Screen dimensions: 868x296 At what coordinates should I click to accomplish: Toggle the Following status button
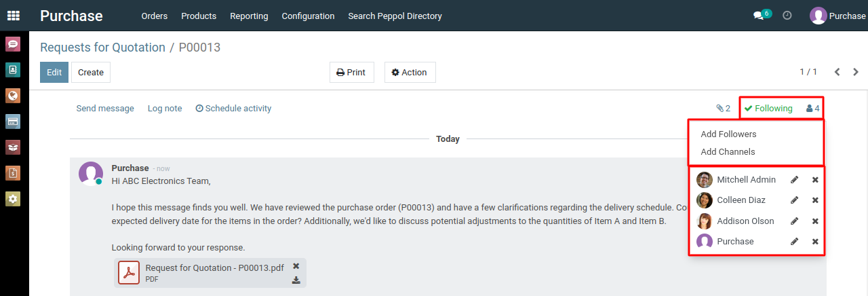coord(768,109)
